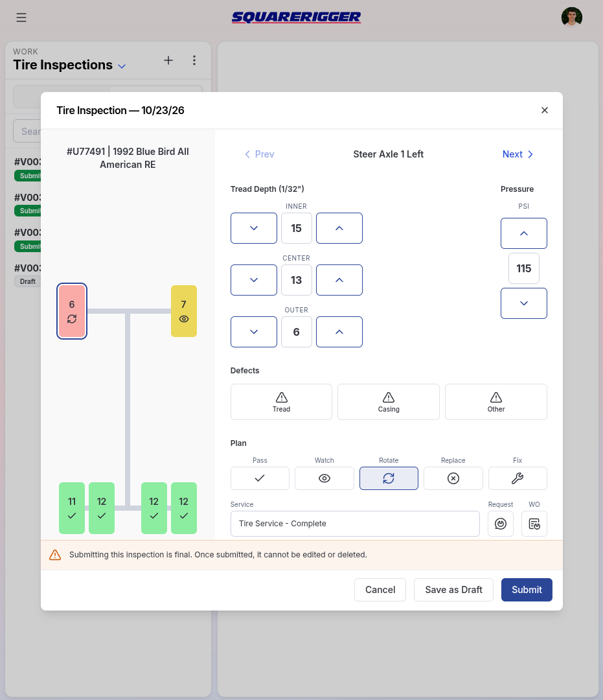Click the PSI value 115
The image size is (603, 700).
tap(523, 268)
